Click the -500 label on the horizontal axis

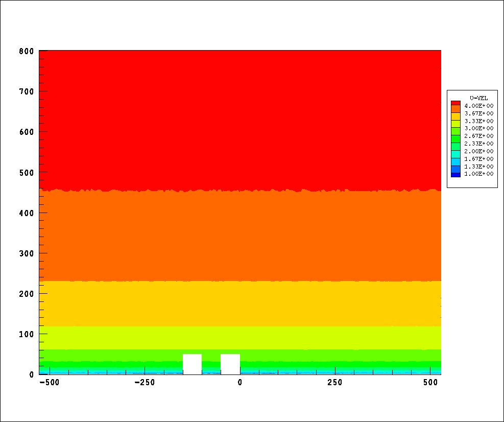pyautogui.click(x=50, y=383)
